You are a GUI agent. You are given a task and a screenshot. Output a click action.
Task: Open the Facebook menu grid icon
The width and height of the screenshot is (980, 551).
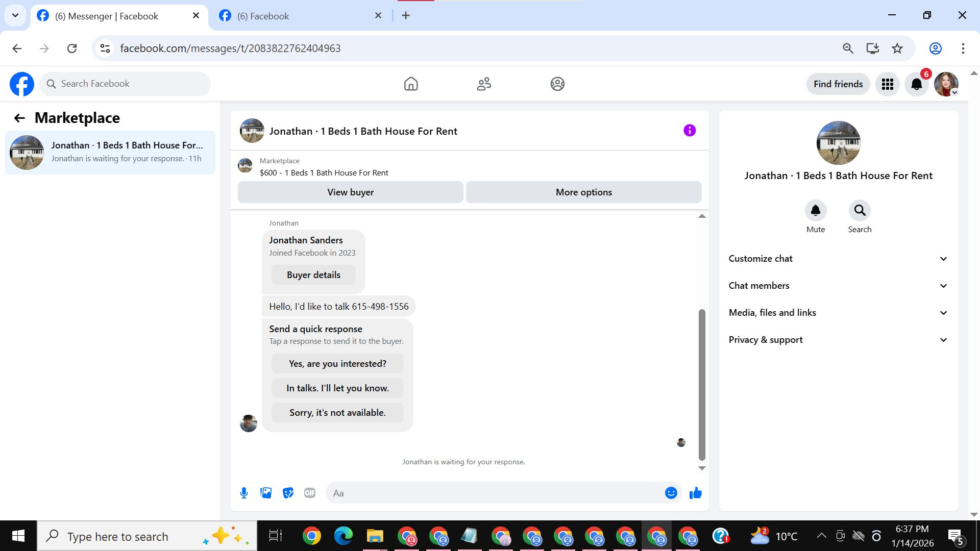pyautogui.click(x=888, y=84)
